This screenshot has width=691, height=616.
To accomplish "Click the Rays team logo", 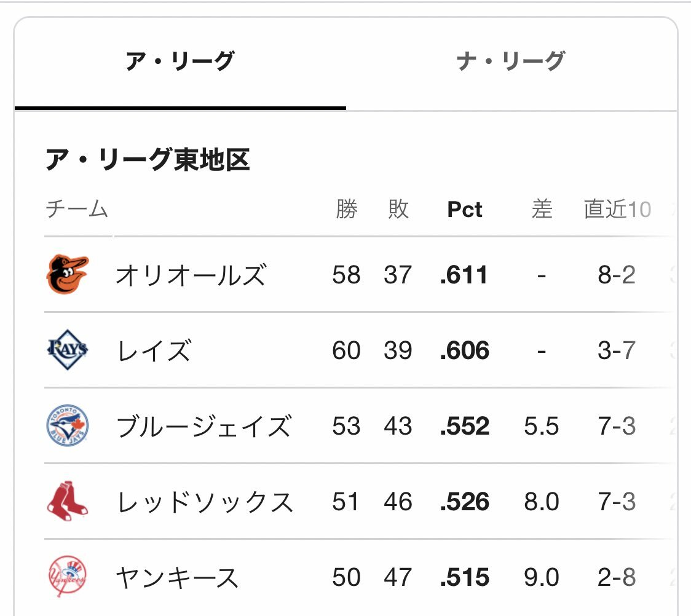I will pyautogui.click(x=68, y=350).
